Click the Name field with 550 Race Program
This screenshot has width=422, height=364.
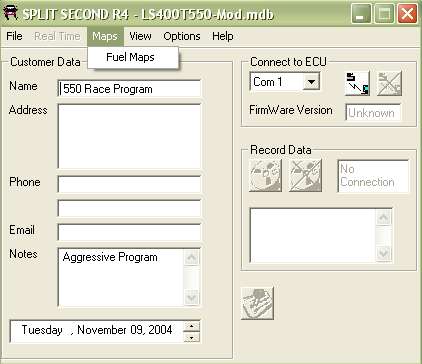[129, 89]
